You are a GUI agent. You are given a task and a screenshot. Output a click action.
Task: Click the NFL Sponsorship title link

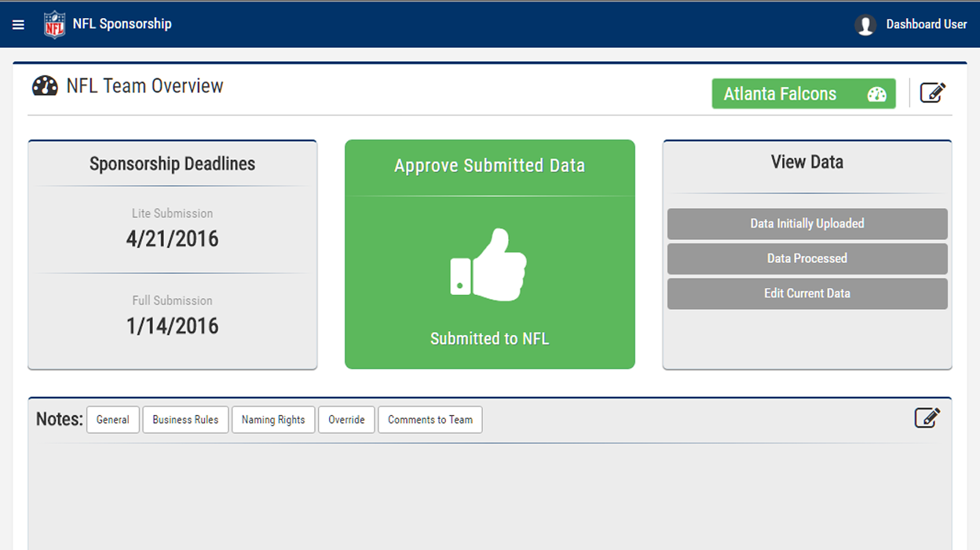point(122,24)
